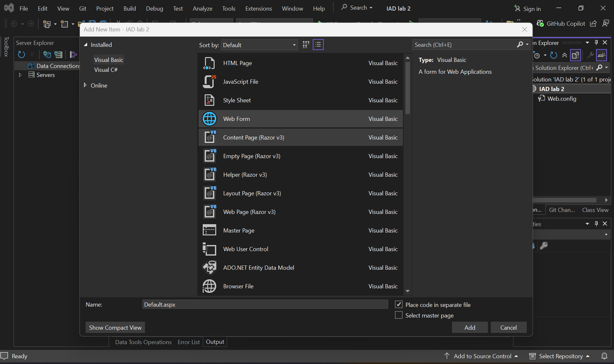Open the Extensions menu
This screenshot has width=614, height=364.
(259, 8)
